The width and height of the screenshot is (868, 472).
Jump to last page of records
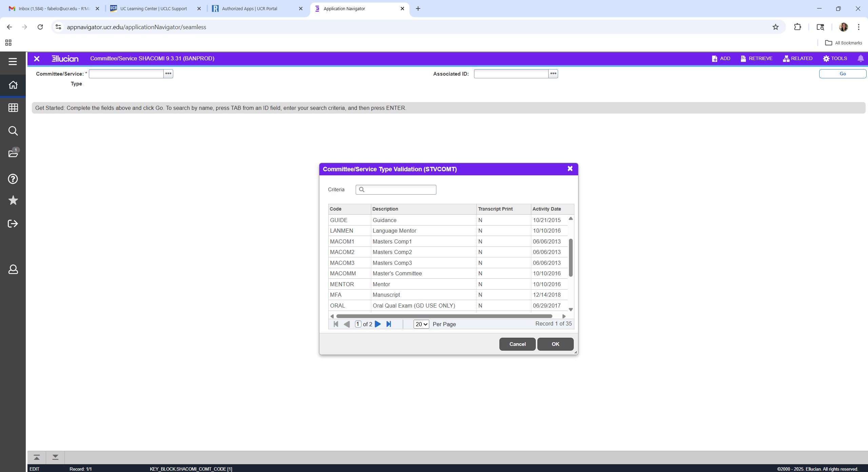pyautogui.click(x=389, y=324)
